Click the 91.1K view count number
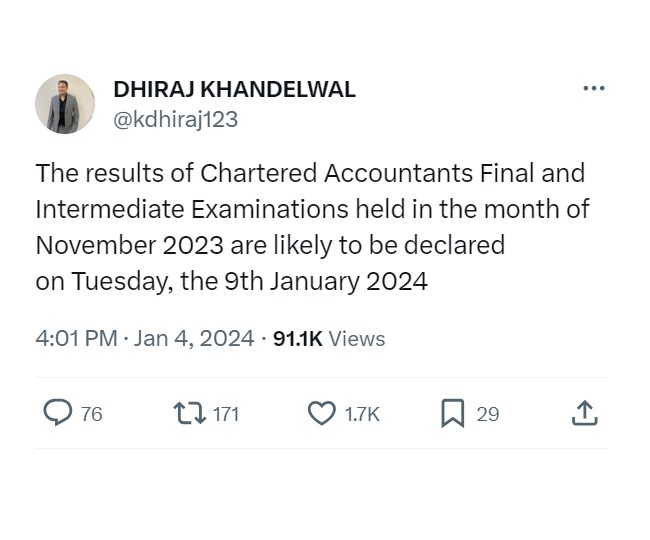Image resolution: width=650 pixels, height=540 pixels. click(x=297, y=339)
